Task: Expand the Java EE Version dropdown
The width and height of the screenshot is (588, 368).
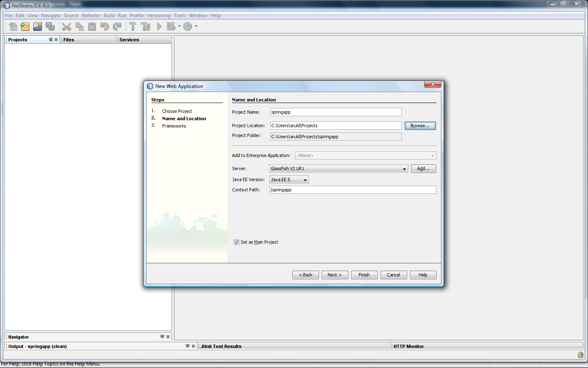Action: tap(289, 180)
